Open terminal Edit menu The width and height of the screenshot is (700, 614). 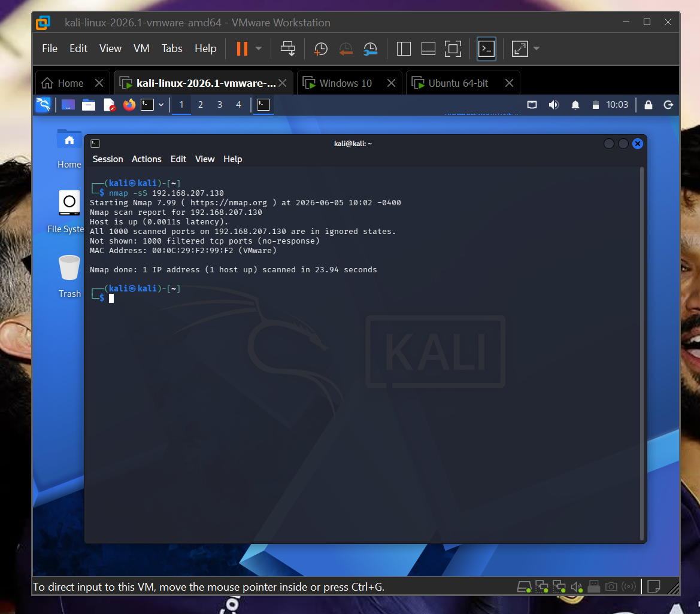point(178,159)
